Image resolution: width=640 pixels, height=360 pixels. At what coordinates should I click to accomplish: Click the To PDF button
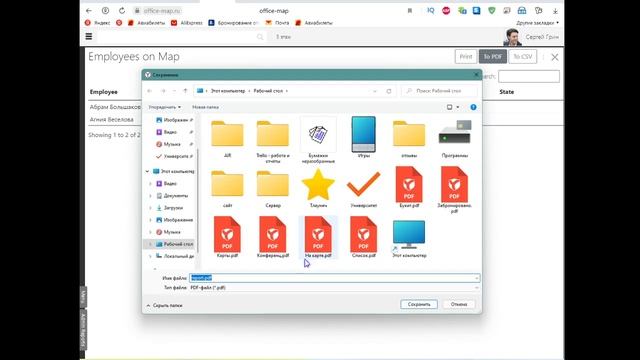(x=493, y=57)
